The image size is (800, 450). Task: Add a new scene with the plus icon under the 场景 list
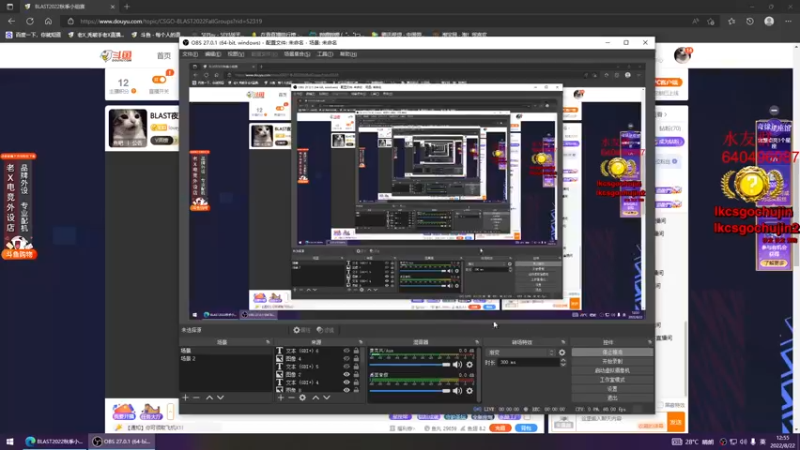click(185, 397)
